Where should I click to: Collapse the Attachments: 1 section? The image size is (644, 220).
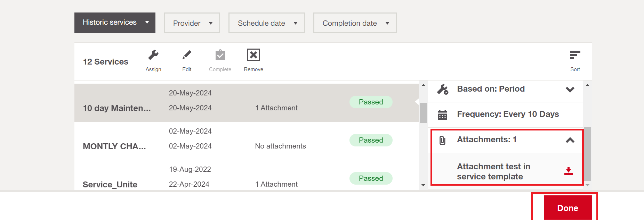click(x=570, y=140)
